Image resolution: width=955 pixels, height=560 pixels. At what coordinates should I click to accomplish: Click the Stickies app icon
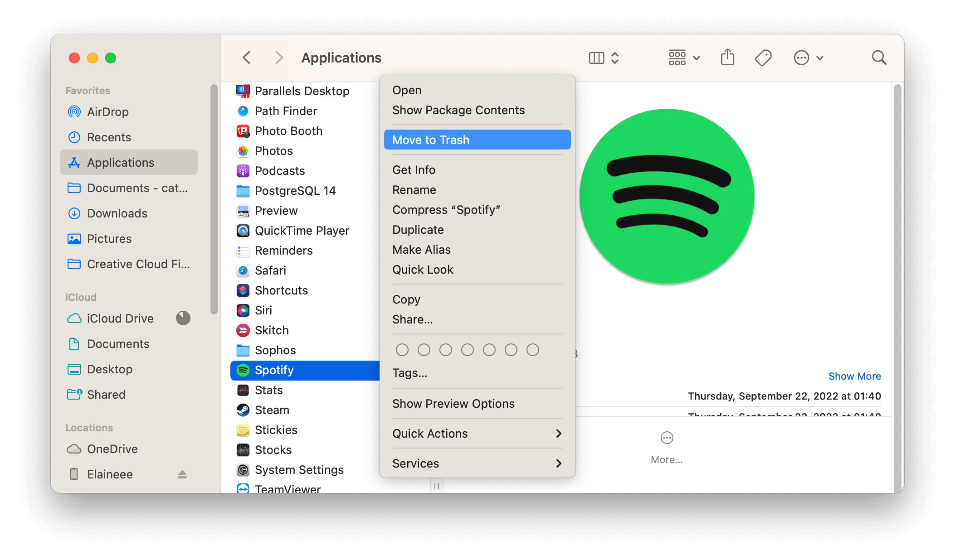(243, 430)
